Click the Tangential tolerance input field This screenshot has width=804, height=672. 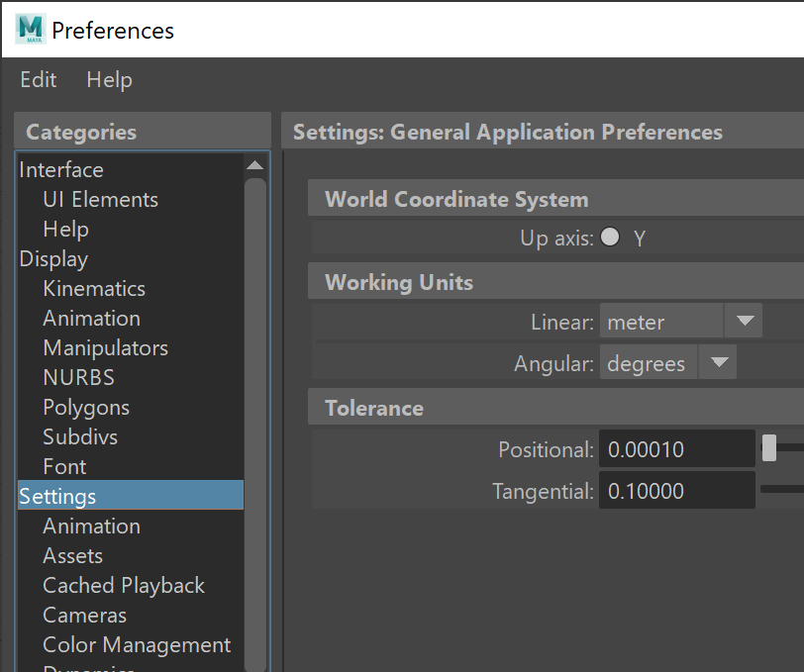(676, 491)
